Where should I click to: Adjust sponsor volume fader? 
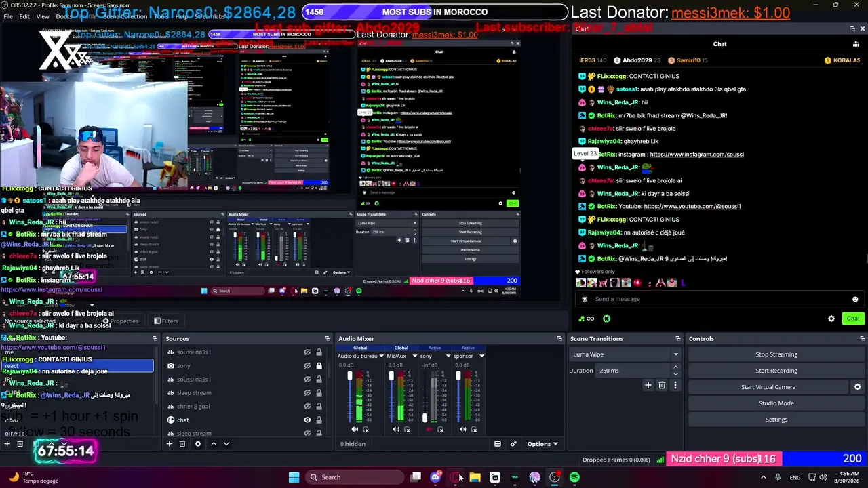pos(458,376)
